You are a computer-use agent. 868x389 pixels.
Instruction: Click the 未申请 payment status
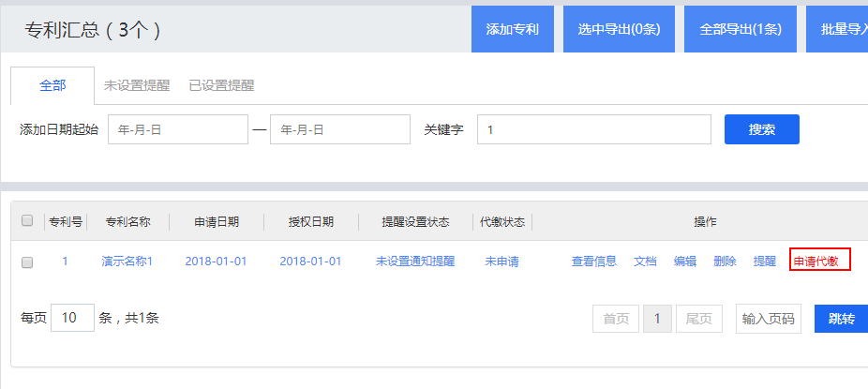(502, 262)
